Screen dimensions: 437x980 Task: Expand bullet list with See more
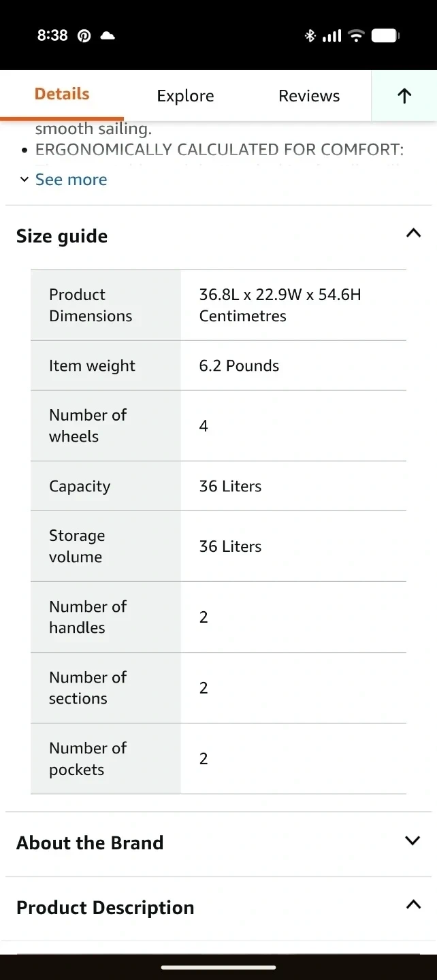(x=64, y=180)
